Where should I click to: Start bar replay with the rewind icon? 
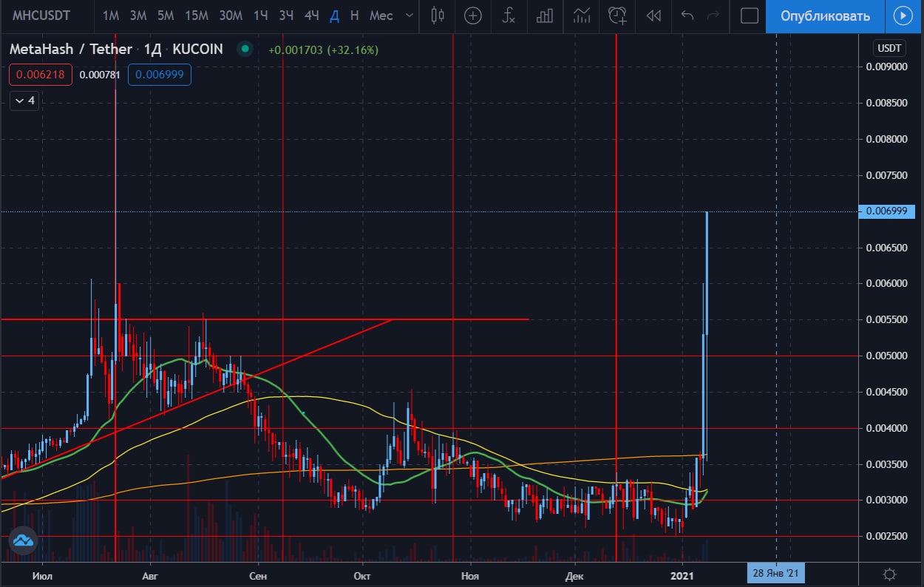click(653, 16)
